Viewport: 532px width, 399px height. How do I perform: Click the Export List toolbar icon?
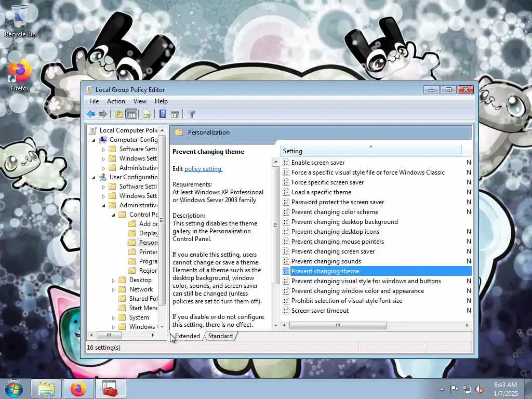[147, 114]
